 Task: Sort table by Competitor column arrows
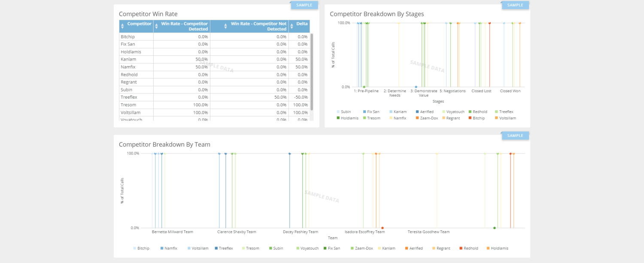coord(122,26)
